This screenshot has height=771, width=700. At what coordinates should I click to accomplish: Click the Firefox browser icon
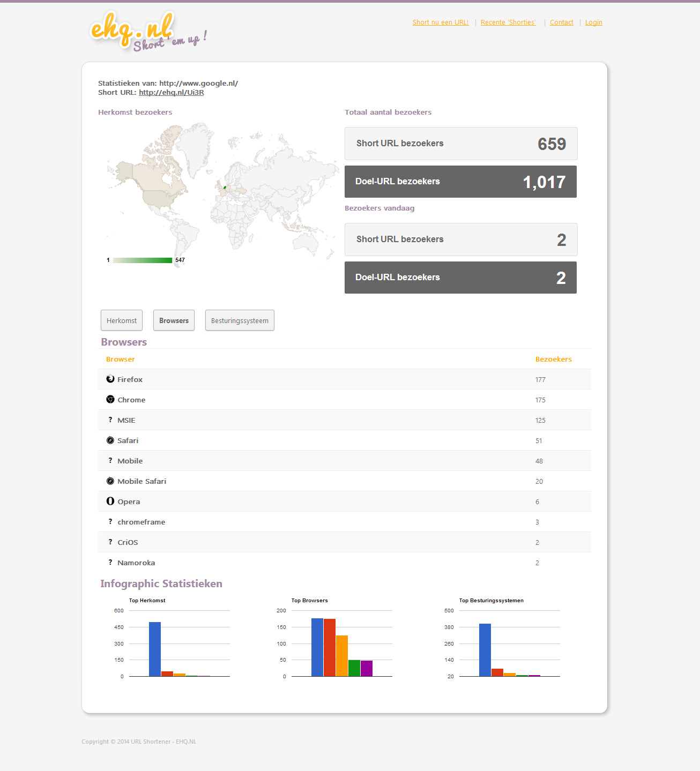click(110, 379)
